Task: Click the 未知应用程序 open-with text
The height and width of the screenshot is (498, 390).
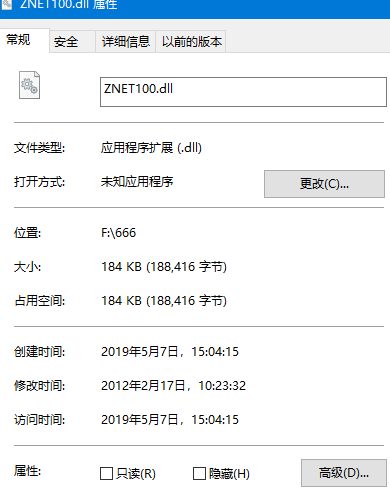Action: (x=137, y=182)
